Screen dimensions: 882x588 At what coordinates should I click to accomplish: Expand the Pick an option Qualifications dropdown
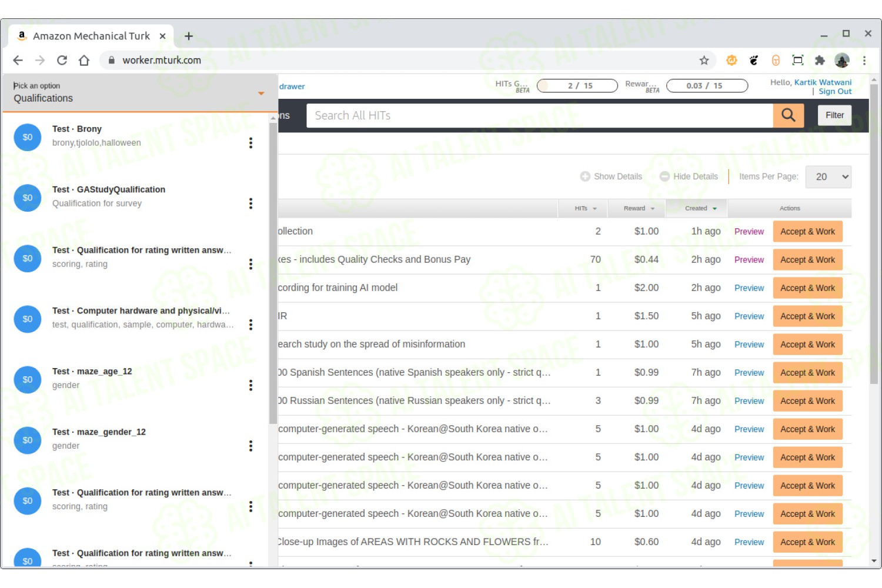pos(139,93)
